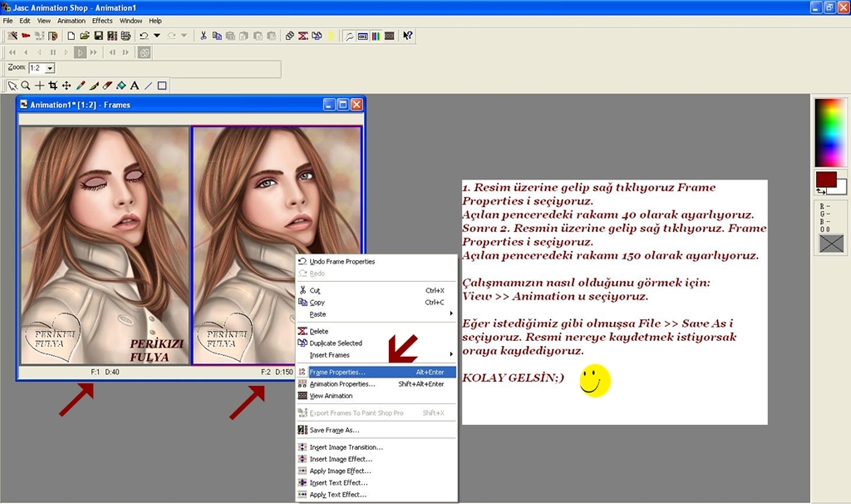
Task: Click the Cut scissors icon
Action: click(203, 36)
